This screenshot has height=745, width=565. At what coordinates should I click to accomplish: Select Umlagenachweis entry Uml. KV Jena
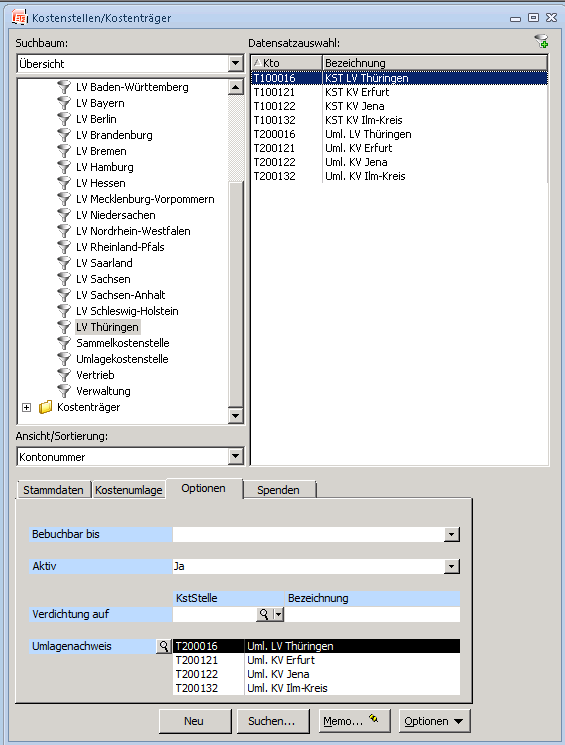(316, 674)
